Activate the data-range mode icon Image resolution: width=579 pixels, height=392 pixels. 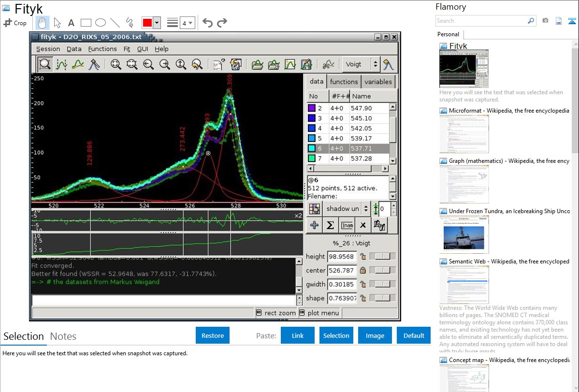(61, 64)
